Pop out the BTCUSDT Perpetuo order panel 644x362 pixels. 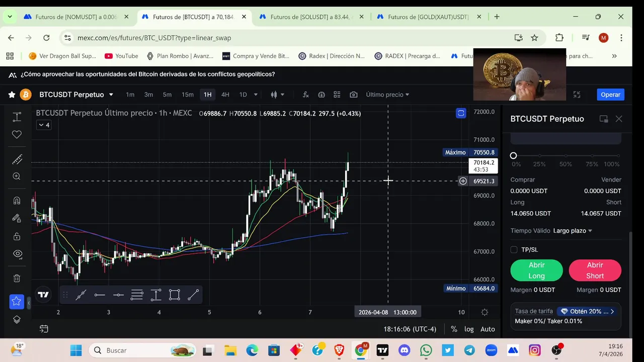pyautogui.click(x=603, y=119)
